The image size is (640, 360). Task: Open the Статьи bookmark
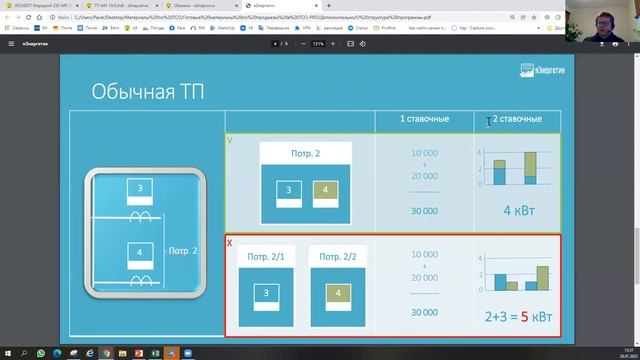[x=358, y=28]
